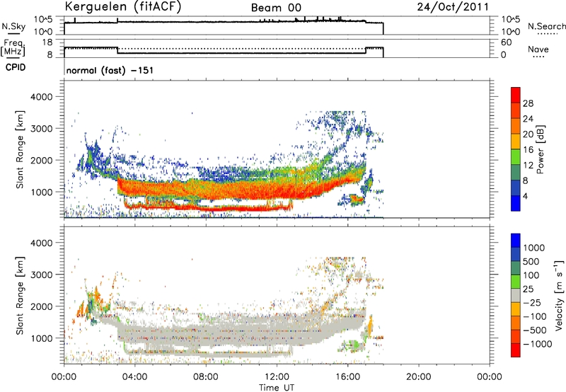Click the '4000' tick of the power panel
Image resolution: width=566 pixels, height=392 pixels.
point(41,97)
